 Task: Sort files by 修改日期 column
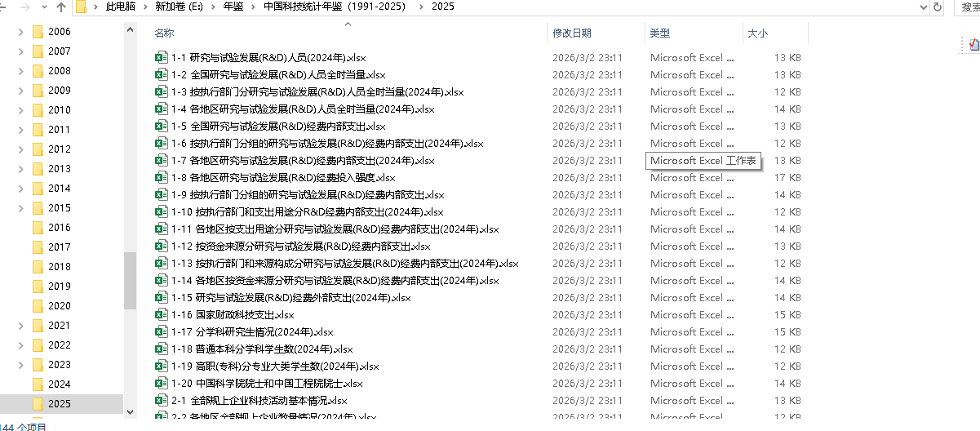click(x=572, y=33)
